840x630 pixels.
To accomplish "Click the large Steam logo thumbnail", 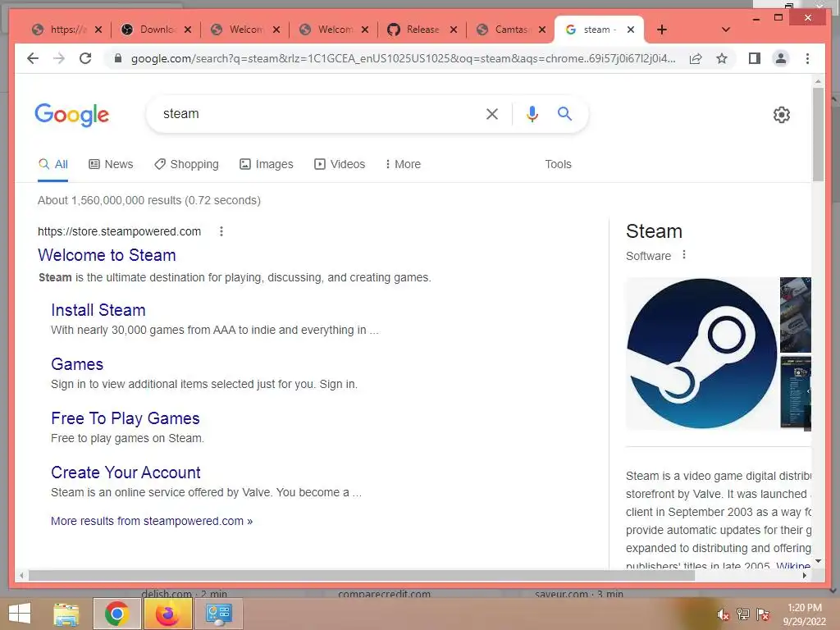I will click(701, 354).
